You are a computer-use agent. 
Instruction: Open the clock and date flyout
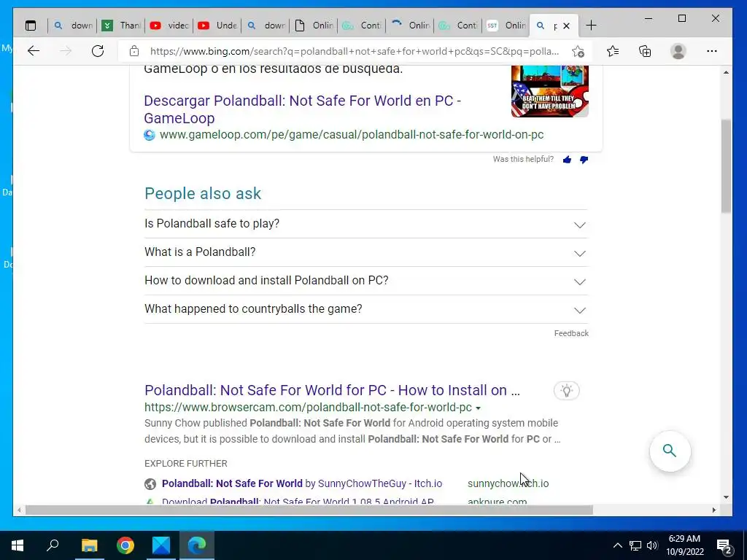click(684, 545)
